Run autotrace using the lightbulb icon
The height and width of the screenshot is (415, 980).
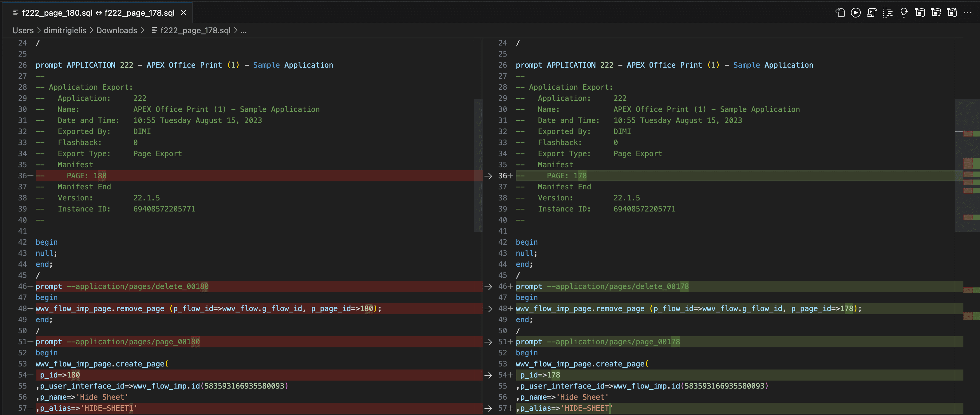(x=904, y=13)
